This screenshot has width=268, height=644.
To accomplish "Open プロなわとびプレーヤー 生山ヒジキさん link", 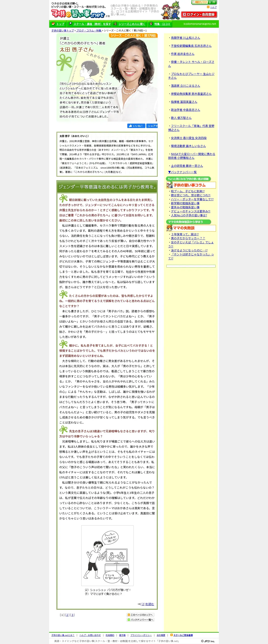I will tap(191, 76).
